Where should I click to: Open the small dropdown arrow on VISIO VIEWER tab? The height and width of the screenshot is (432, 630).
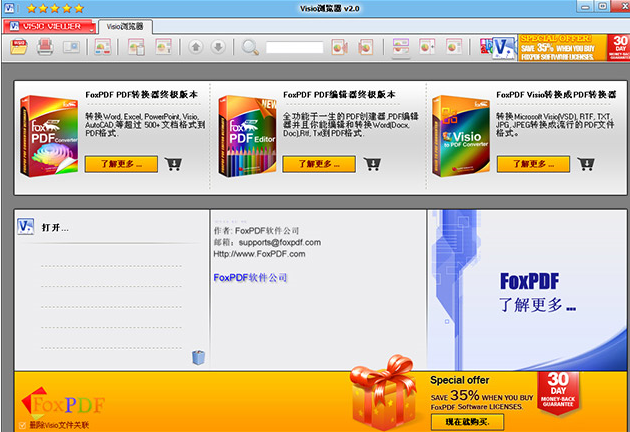click(92, 30)
